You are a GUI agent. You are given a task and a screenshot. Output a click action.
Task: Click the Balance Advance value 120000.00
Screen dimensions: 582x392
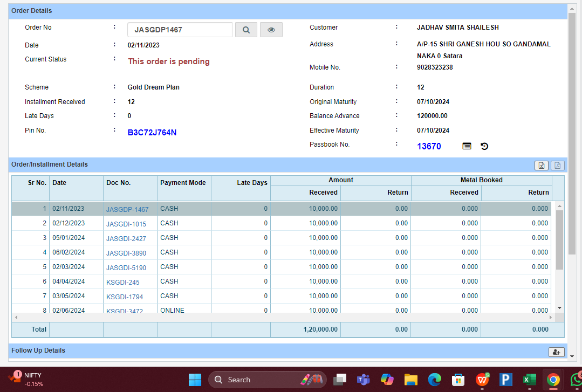point(432,116)
